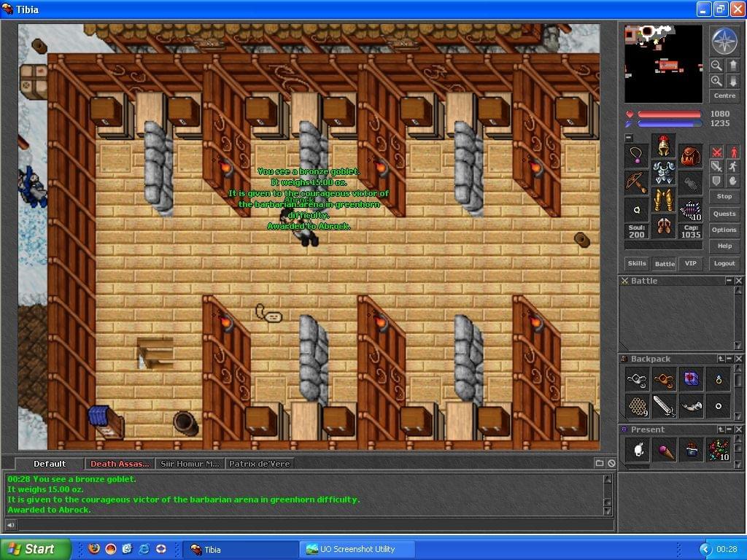Click the Centre minimap button

724,96
